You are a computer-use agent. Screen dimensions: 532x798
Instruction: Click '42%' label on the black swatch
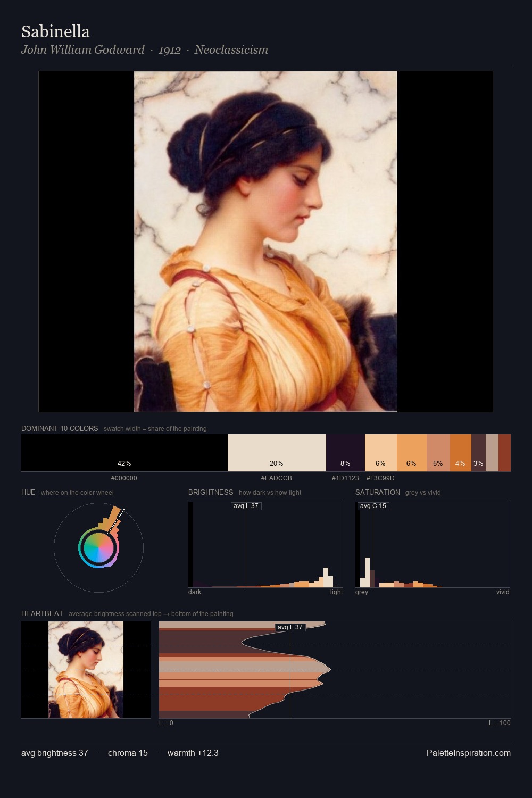click(x=124, y=463)
